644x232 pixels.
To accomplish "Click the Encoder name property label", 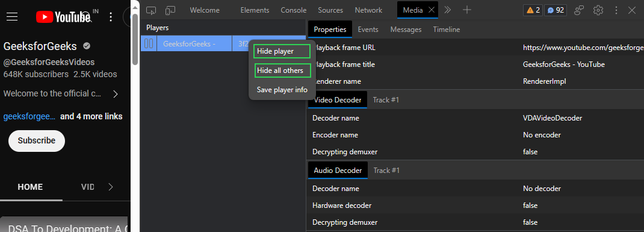I will (335, 135).
